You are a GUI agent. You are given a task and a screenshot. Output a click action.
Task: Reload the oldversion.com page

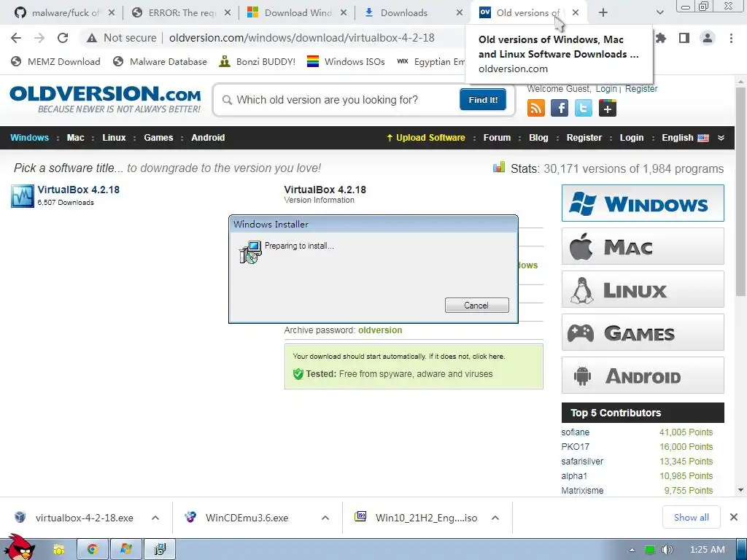[63, 38]
